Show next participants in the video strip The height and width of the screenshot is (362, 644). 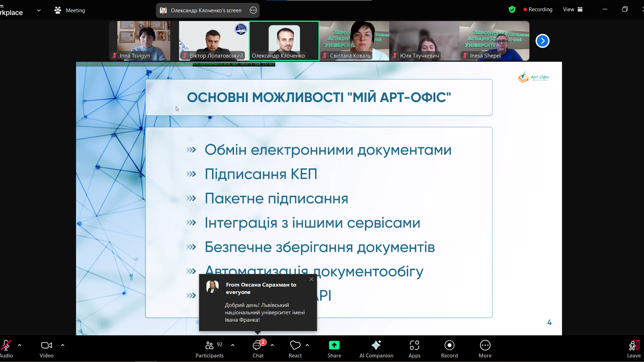tap(542, 41)
